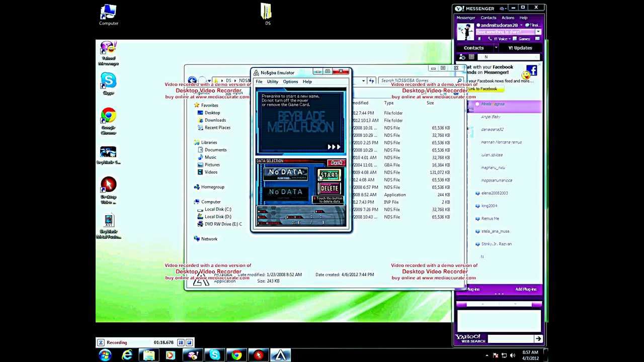Open Music library in Explorer sidebar
Viewport: 644px width, 362px height.
click(210, 157)
